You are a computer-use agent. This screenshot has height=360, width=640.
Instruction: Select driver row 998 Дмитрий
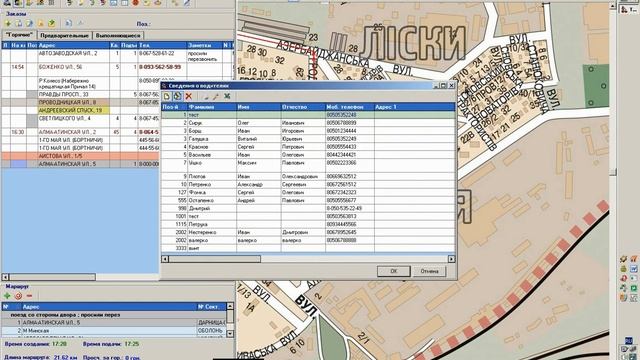click(308, 208)
